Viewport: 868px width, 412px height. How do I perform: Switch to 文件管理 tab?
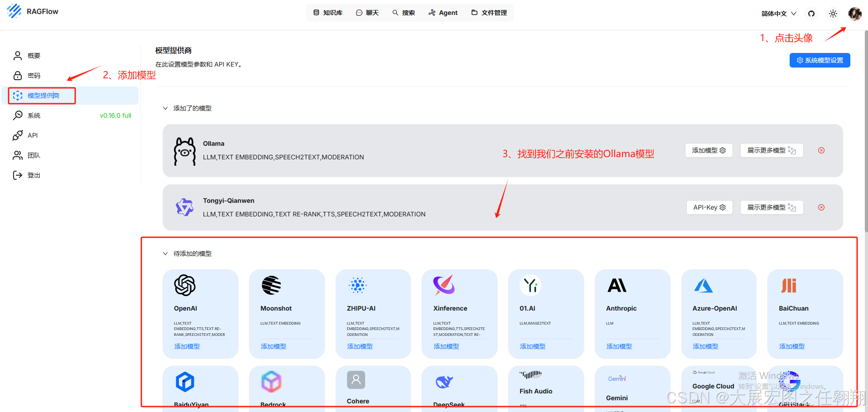point(489,13)
